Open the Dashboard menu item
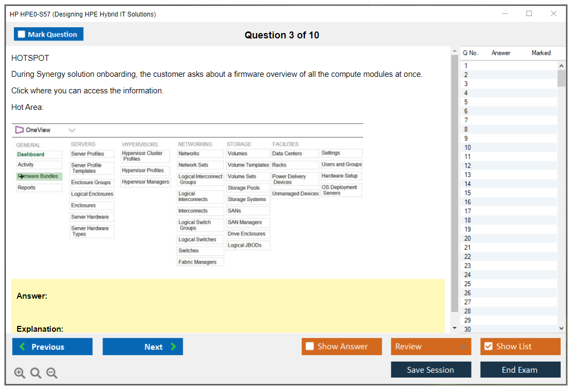The image size is (574, 392). point(39,154)
